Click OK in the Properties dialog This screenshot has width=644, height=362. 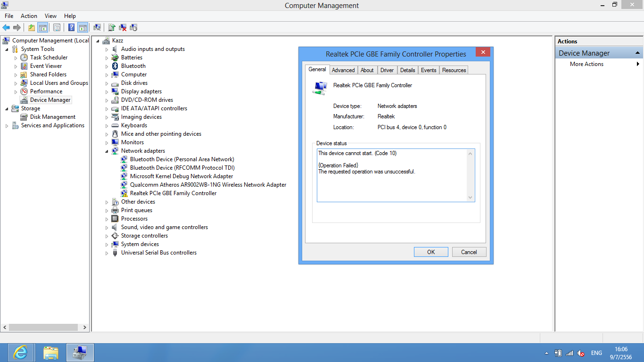point(431,252)
